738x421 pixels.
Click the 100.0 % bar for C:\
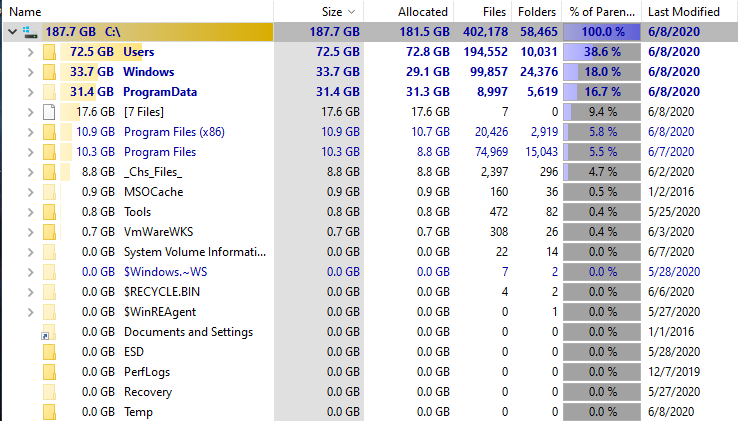(x=602, y=32)
